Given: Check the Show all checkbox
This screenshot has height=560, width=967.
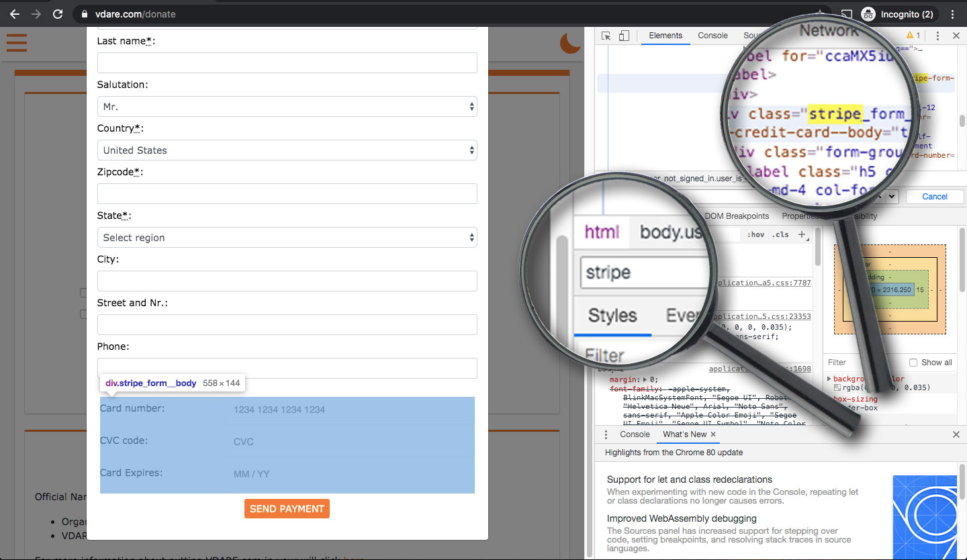Looking at the screenshot, I should [913, 363].
